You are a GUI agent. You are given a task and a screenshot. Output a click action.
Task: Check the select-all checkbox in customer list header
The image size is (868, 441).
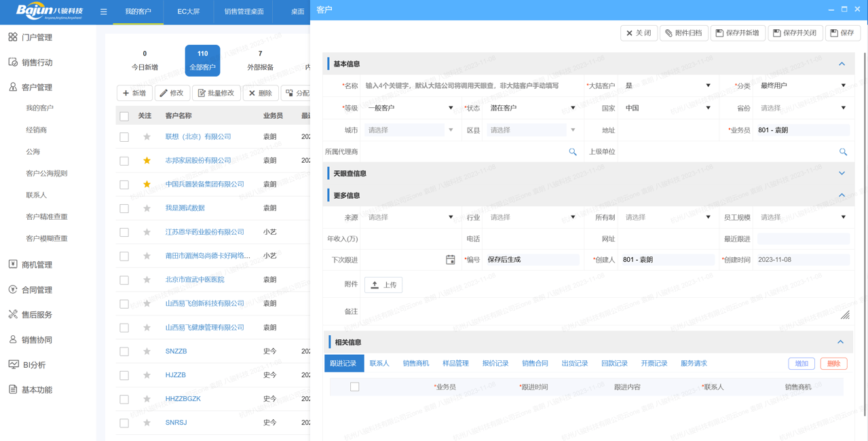124,115
